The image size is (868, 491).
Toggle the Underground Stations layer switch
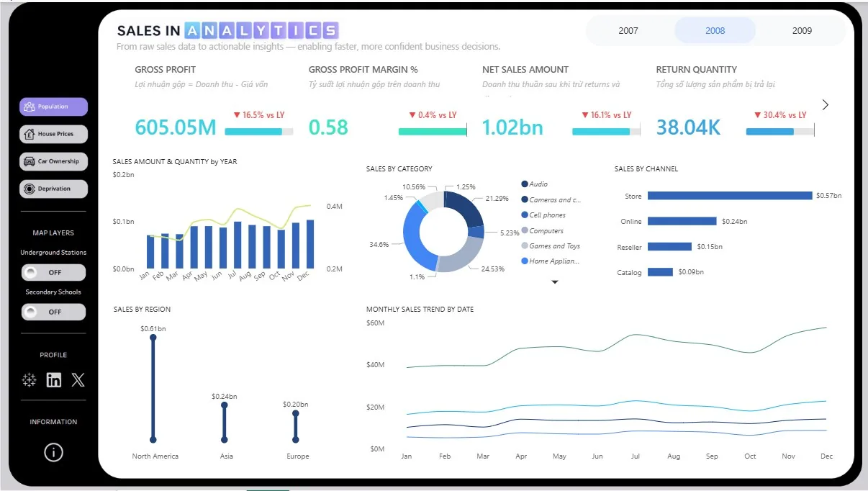click(53, 273)
